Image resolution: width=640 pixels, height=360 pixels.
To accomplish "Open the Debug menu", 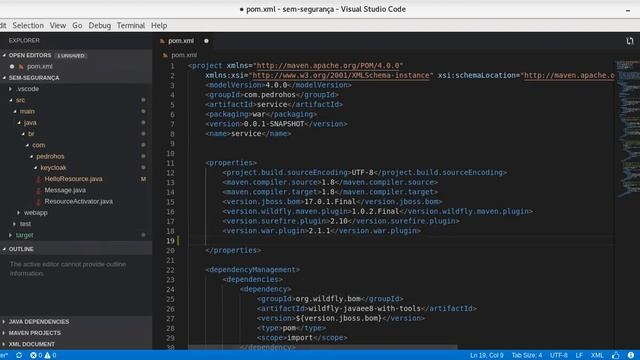I will [100, 25].
